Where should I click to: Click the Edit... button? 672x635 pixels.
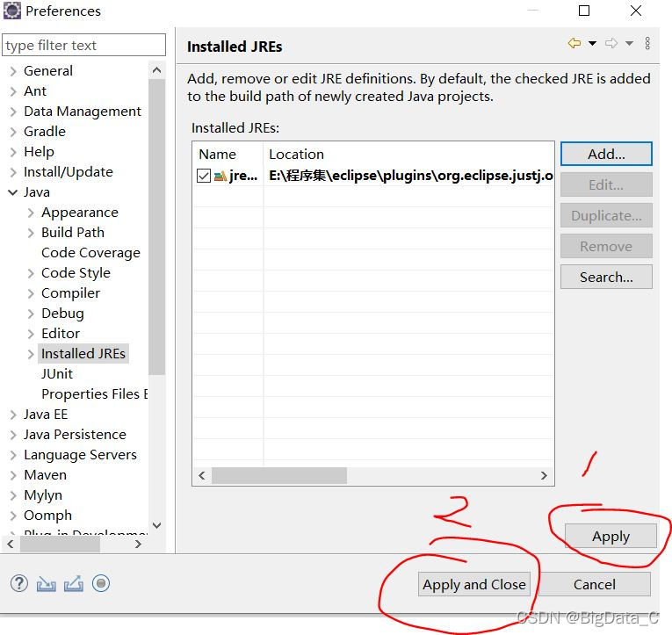(606, 184)
